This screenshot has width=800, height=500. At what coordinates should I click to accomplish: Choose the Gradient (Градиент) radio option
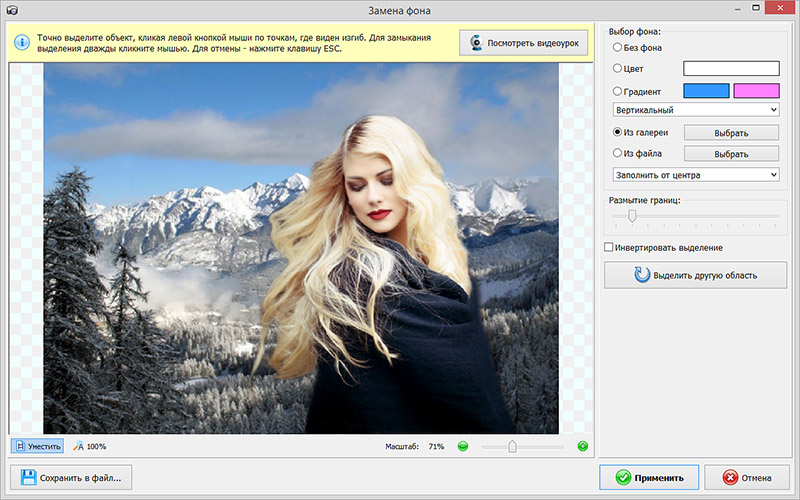(x=616, y=91)
